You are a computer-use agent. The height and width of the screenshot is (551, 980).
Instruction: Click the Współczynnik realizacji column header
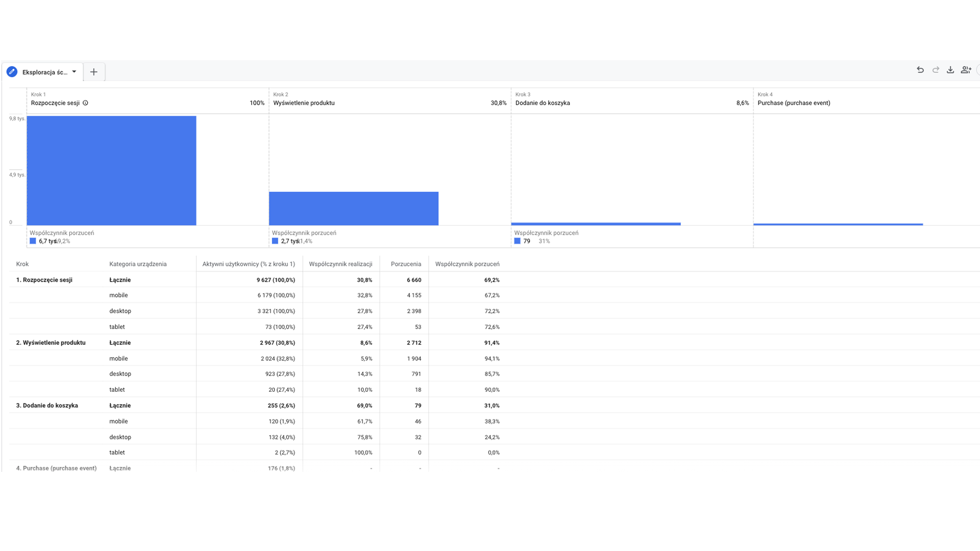(340, 264)
